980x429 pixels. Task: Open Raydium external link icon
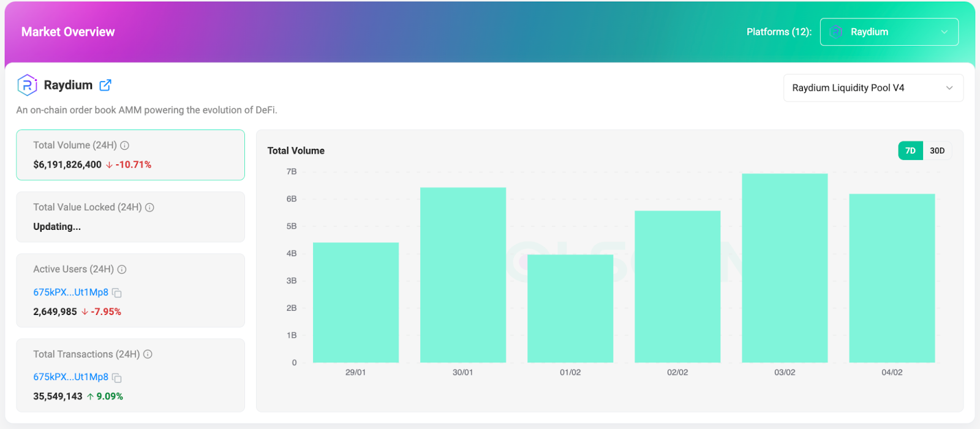(105, 85)
